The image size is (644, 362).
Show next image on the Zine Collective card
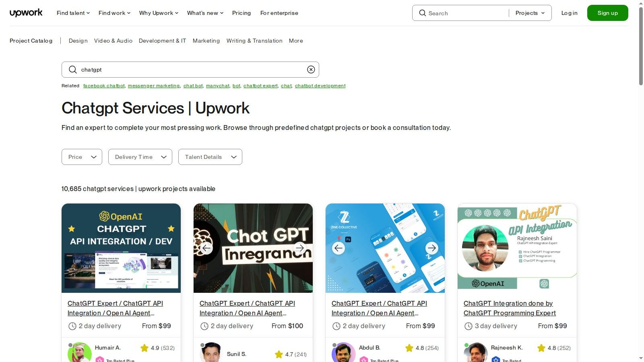click(x=432, y=248)
